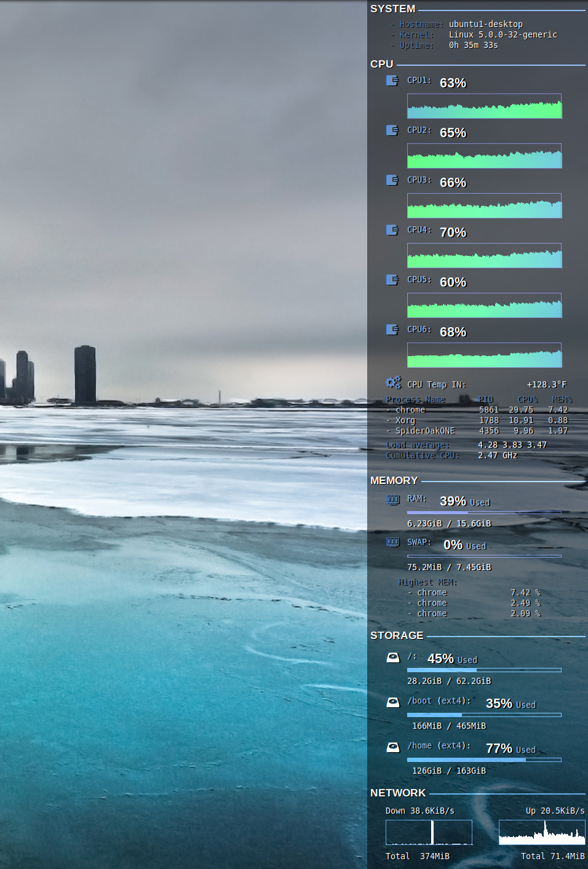Image resolution: width=588 pixels, height=869 pixels.
Task: Select the /home (ext4) disk icon
Action: (392, 747)
